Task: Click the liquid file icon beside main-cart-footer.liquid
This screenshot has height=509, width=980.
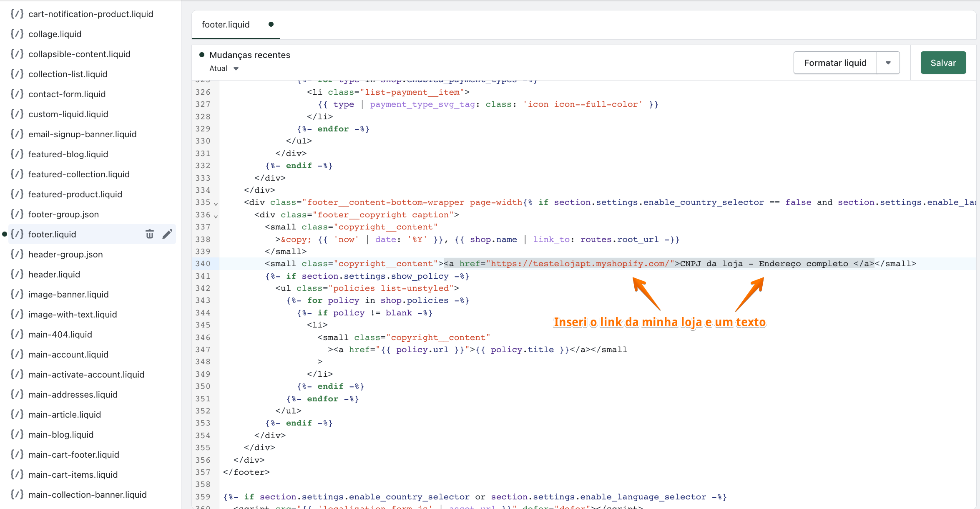Action: click(17, 454)
